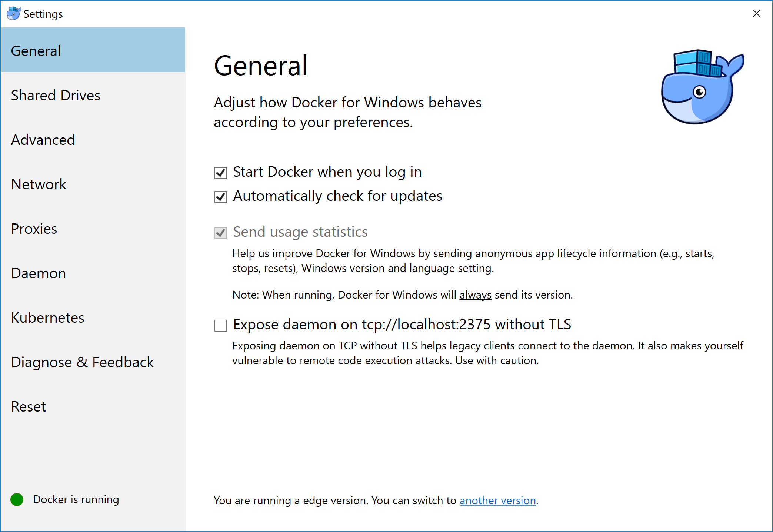Click the another version link

click(497, 501)
